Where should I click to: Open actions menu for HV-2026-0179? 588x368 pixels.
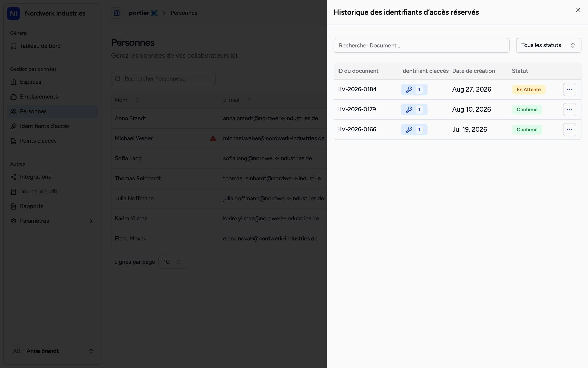569,110
